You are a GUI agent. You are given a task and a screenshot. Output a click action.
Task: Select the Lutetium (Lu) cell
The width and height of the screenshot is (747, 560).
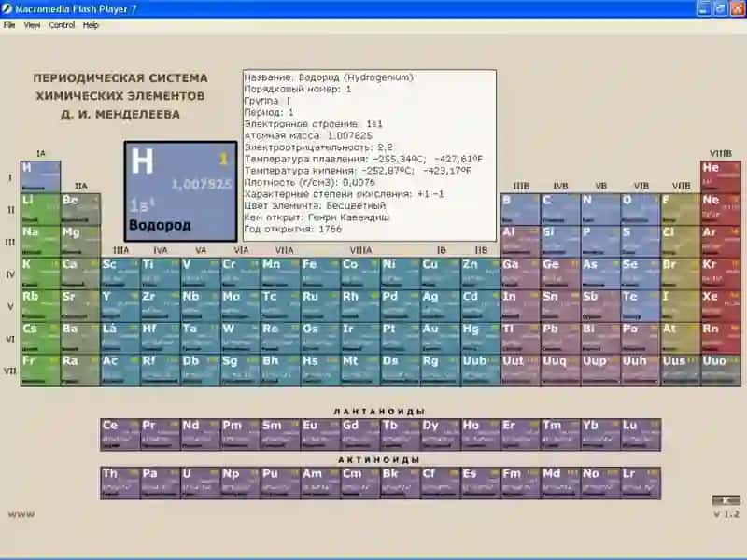point(641,435)
